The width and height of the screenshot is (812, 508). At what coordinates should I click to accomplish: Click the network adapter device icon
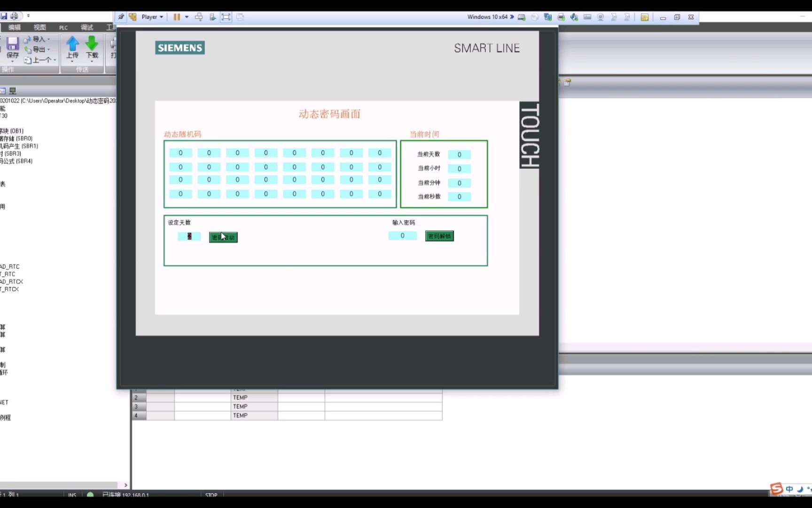(x=548, y=17)
